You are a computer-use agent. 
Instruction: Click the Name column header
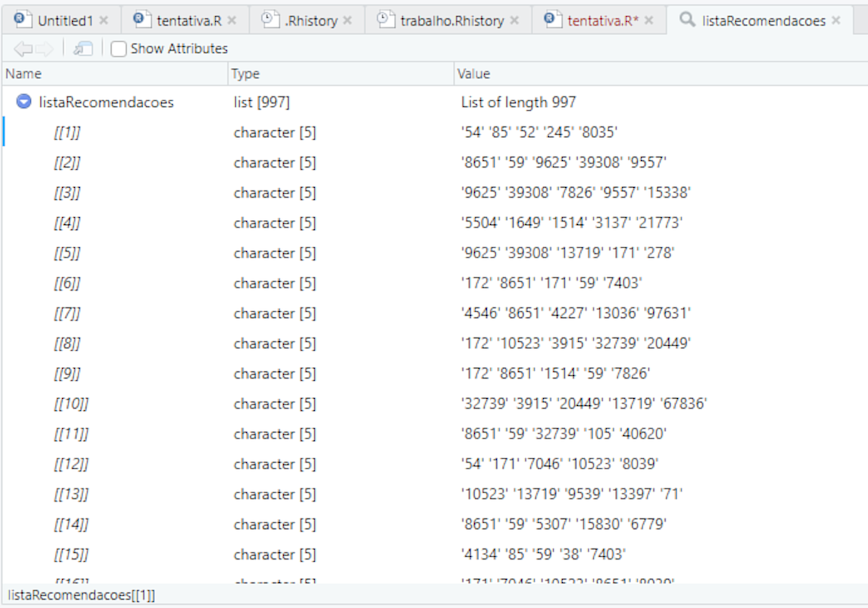(x=115, y=73)
